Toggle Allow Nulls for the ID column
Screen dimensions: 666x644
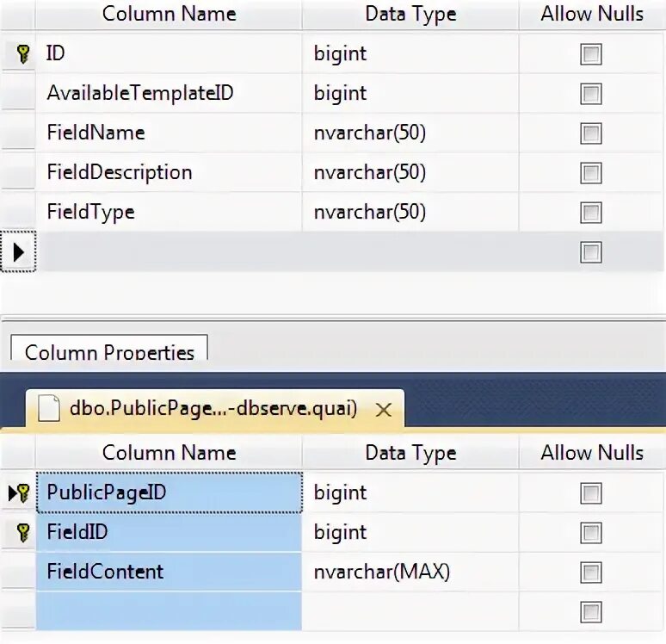click(591, 54)
